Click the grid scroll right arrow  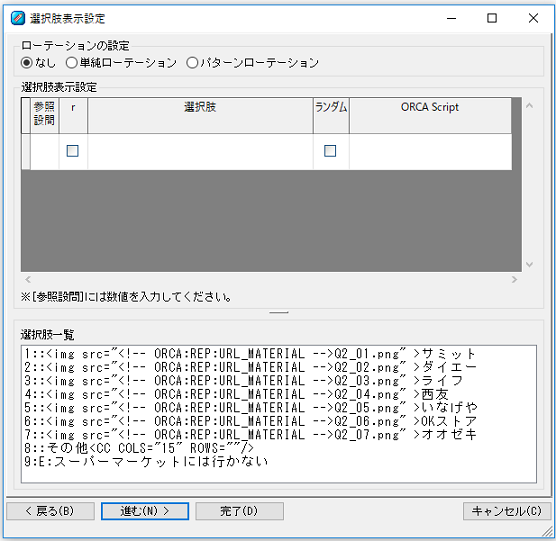[514, 279]
